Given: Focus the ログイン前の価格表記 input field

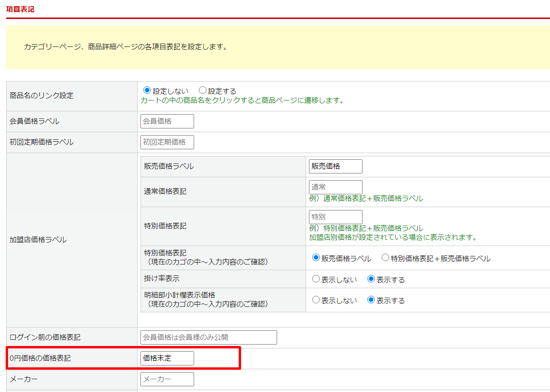Looking at the screenshot, I should click(208, 337).
